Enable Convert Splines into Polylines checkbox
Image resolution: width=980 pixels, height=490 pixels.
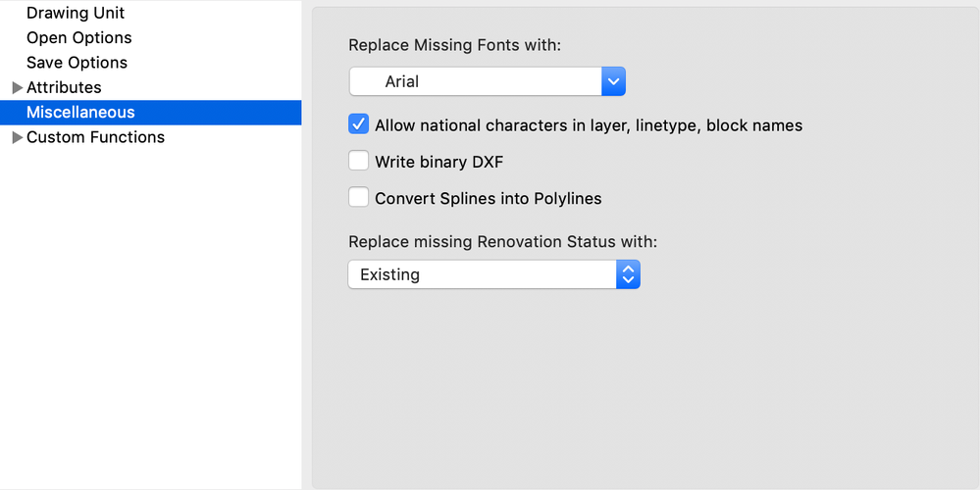[358, 198]
